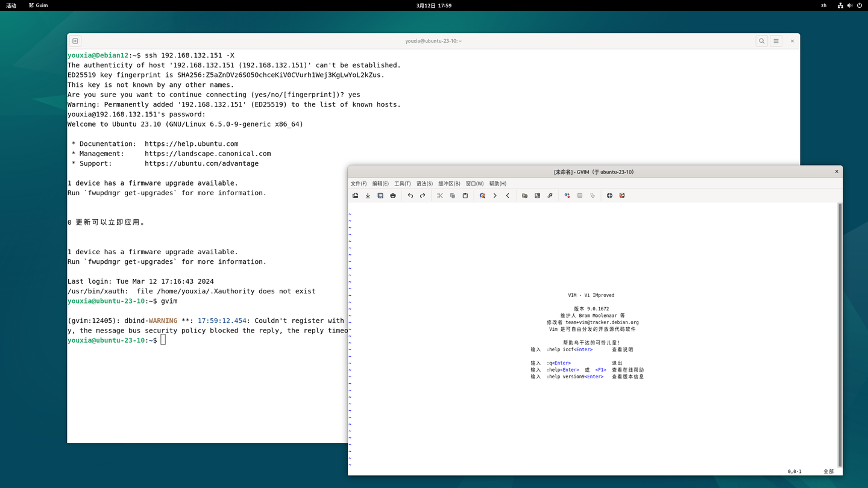Open Find and Replace via the magnifier icon

[482, 195]
